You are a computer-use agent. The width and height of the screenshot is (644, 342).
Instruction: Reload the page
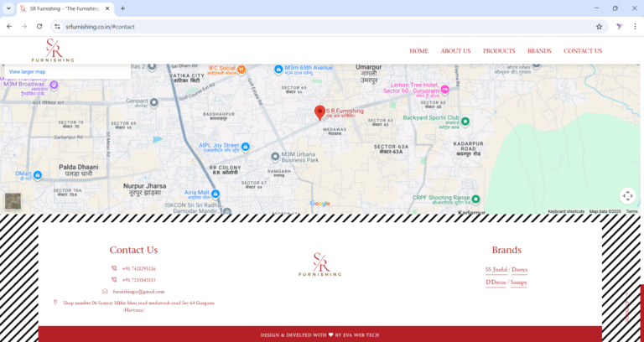(39, 26)
